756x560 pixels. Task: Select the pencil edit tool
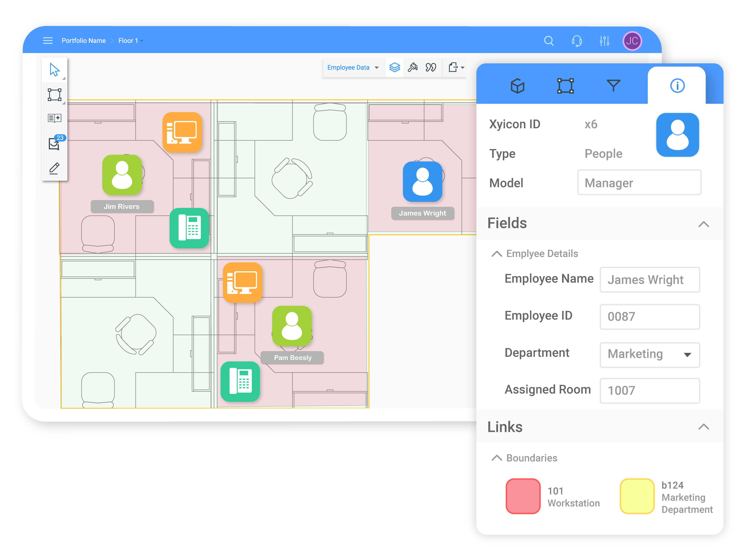tap(54, 168)
